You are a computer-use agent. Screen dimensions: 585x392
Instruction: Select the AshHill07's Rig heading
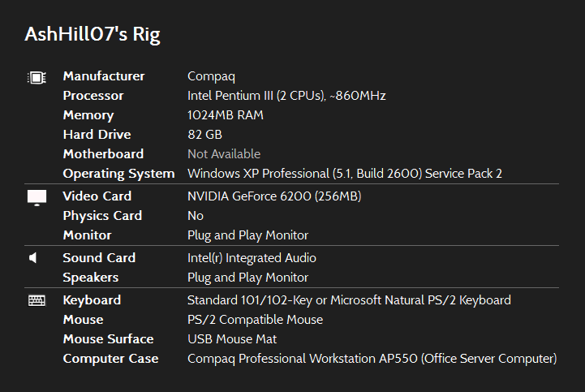point(92,33)
